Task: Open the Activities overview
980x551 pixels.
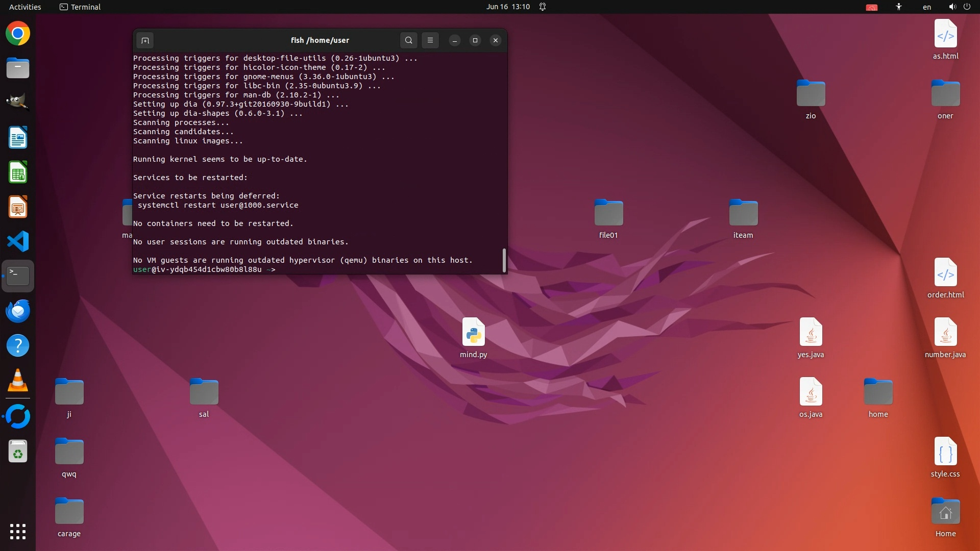Action: coord(25,7)
